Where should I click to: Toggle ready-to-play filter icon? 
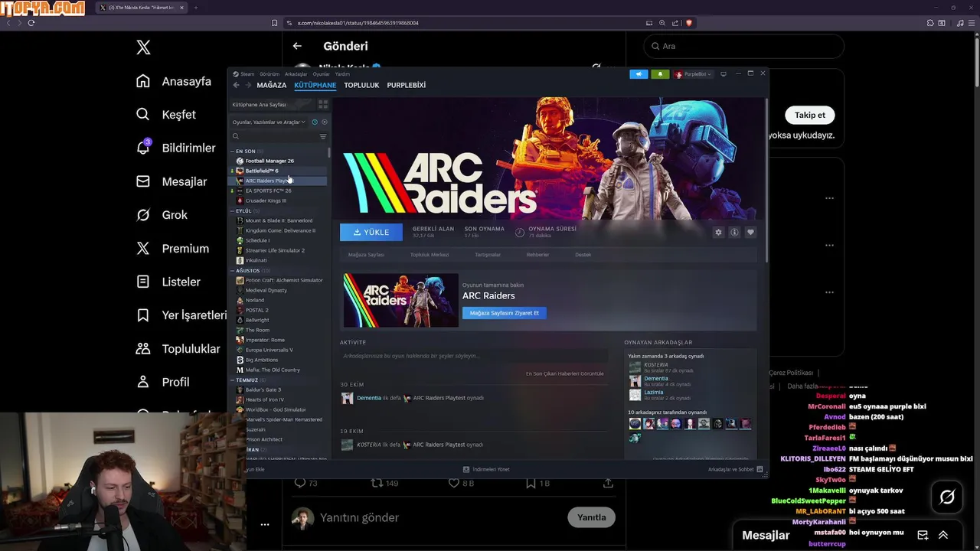[324, 122]
